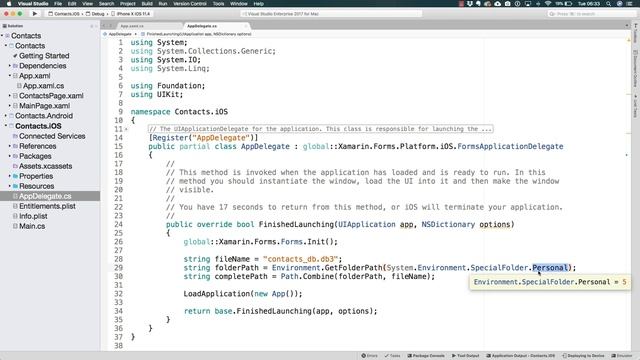Expand the Contacts.Android project
The height and width of the screenshot is (360, 640).
[x=6, y=116]
